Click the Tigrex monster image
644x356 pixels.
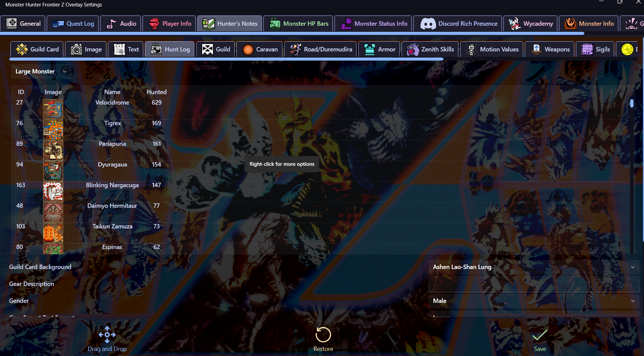pos(53,130)
